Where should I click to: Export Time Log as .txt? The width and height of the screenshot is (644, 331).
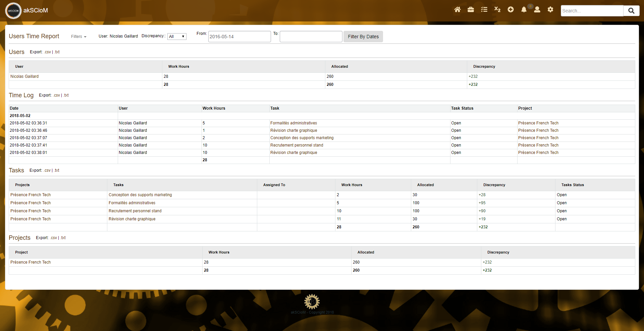pos(66,95)
